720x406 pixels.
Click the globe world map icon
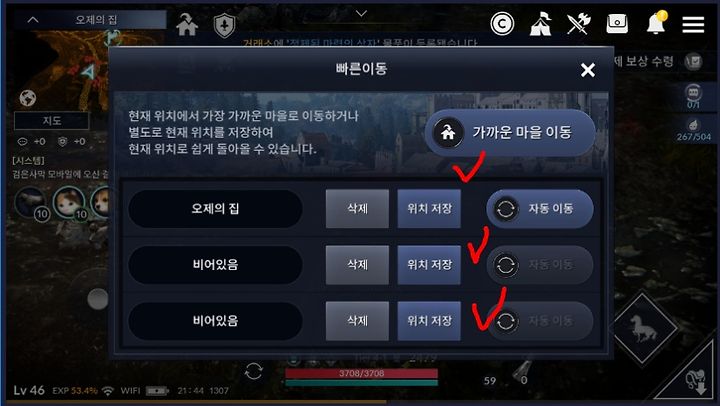(28, 98)
